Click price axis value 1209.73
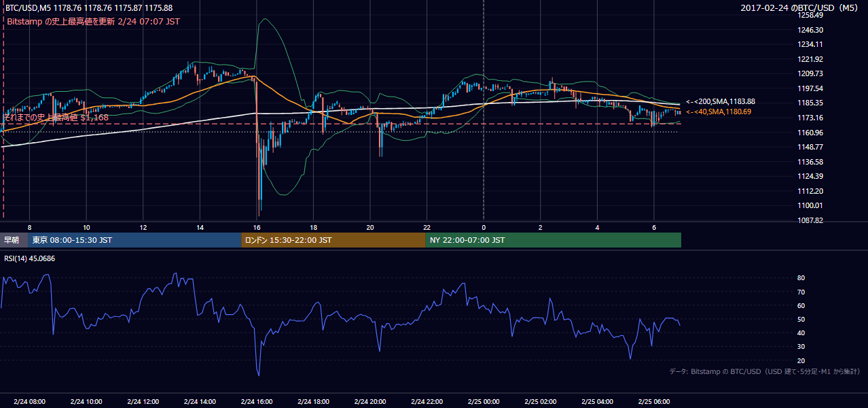 [810, 73]
